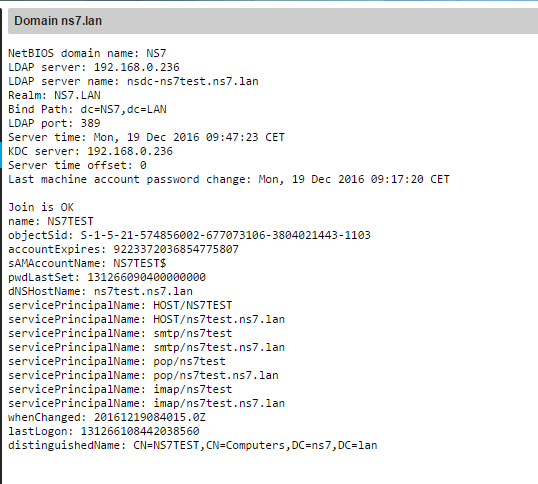The width and height of the screenshot is (538, 484).
Task: Click the pwdLastSet value line
Action: click(107, 277)
